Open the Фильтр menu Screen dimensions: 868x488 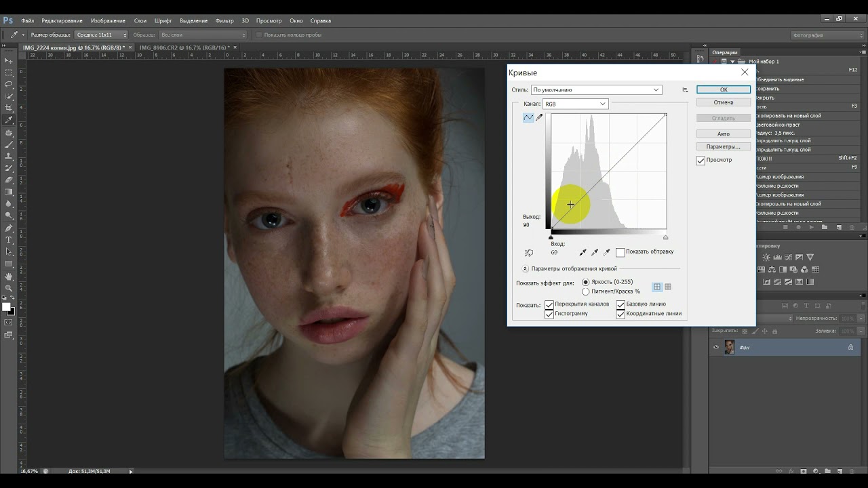click(224, 21)
